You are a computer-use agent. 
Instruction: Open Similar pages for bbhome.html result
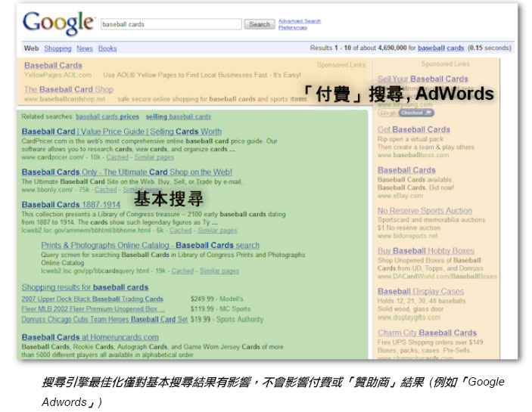coord(217,231)
